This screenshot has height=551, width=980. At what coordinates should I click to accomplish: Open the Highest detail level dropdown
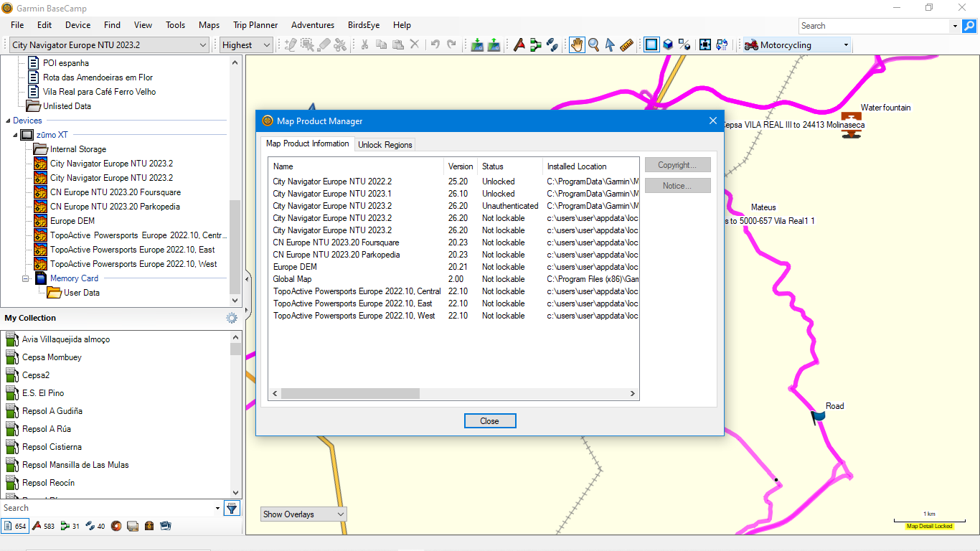click(x=246, y=44)
